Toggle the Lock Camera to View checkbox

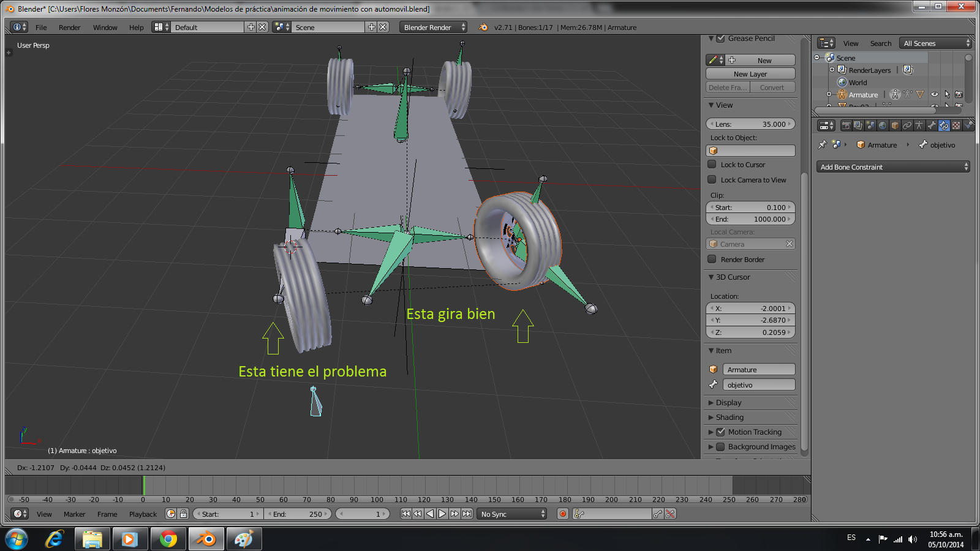(x=712, y=180)
